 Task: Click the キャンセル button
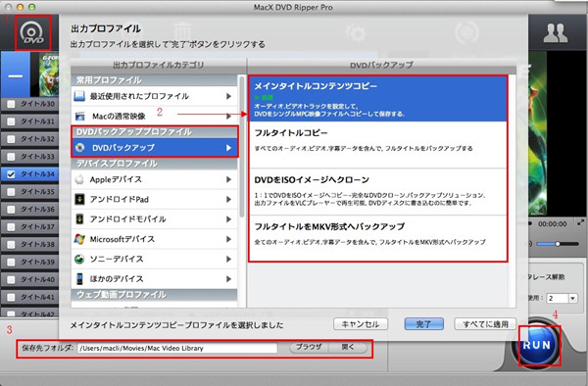coord(361,324)
